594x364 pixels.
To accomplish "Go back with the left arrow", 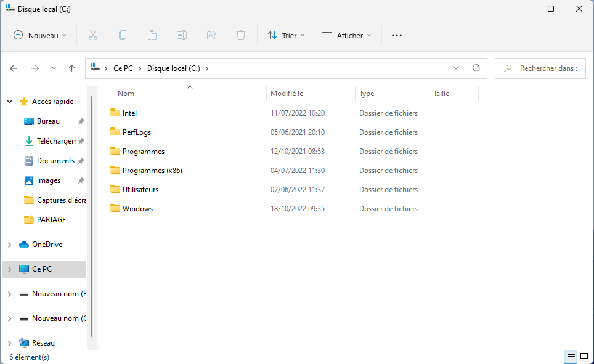I will 14,68.
